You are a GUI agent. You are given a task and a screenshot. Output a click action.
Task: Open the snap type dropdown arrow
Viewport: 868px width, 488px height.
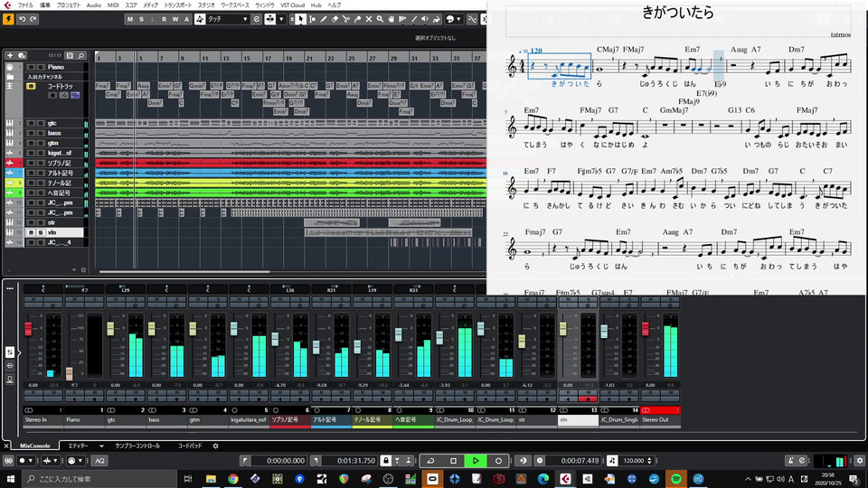pos(281,19)
